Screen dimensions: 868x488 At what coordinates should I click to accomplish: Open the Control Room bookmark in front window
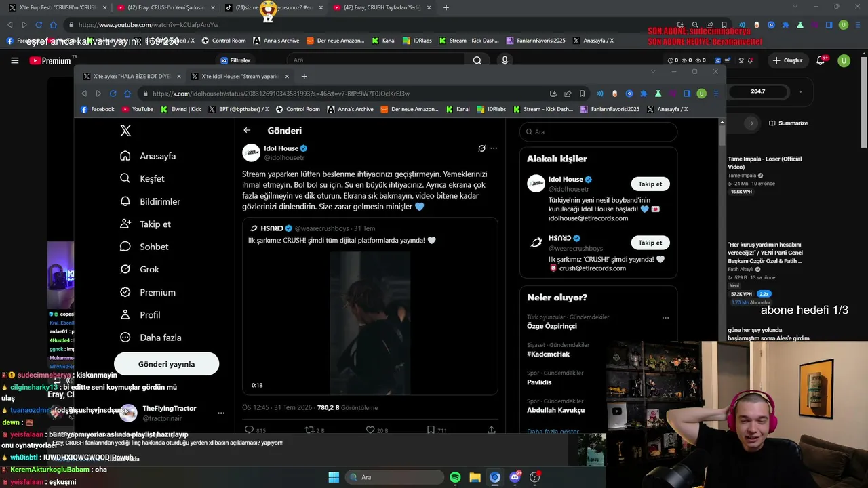298,109
